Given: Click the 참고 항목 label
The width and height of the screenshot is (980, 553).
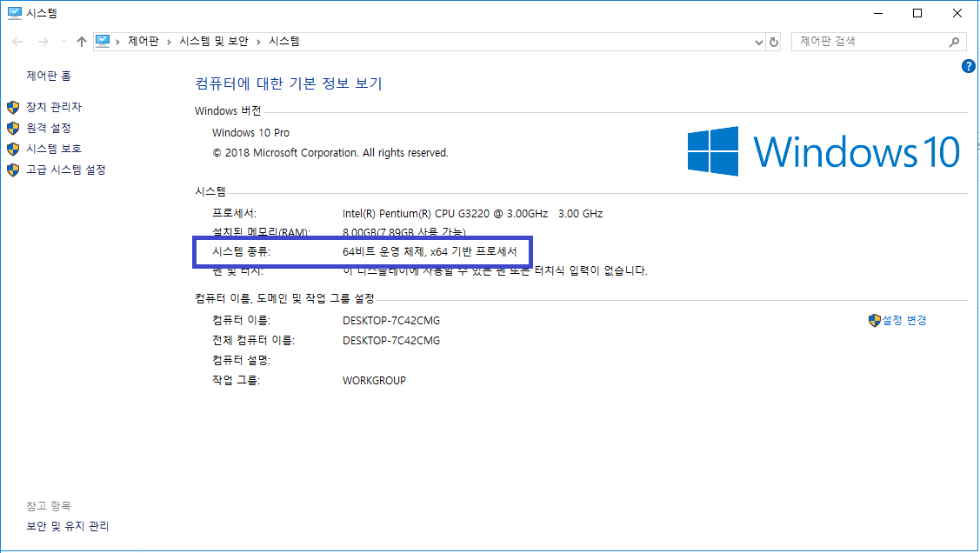Looking at the screenshot, I should pos(49,505).
